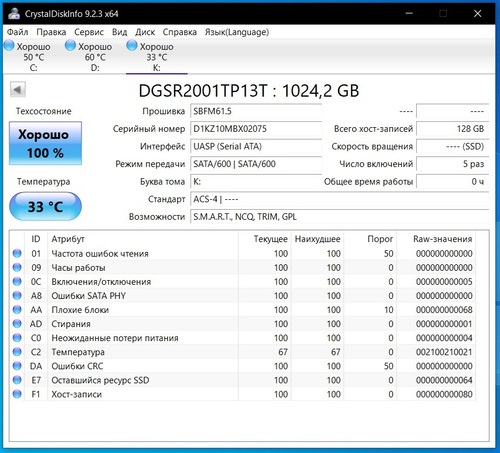Click status dot for attribute 01

tap(17, 253)
